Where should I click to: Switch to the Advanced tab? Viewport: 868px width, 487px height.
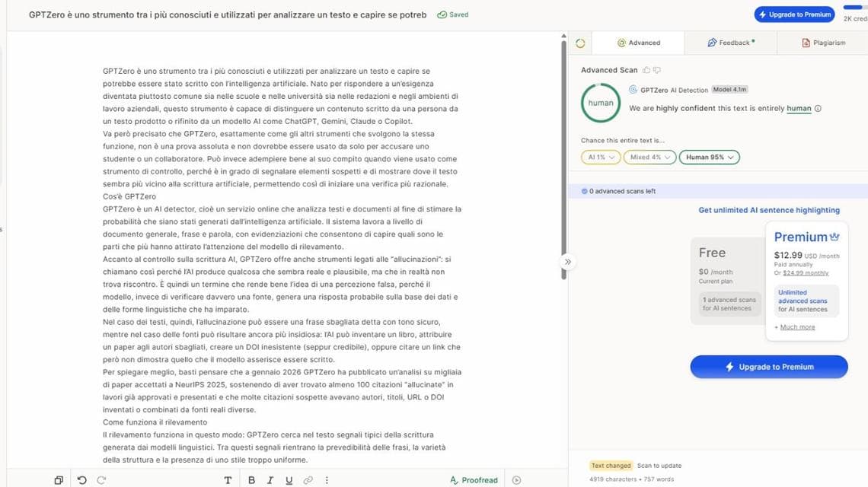[638, 43]
